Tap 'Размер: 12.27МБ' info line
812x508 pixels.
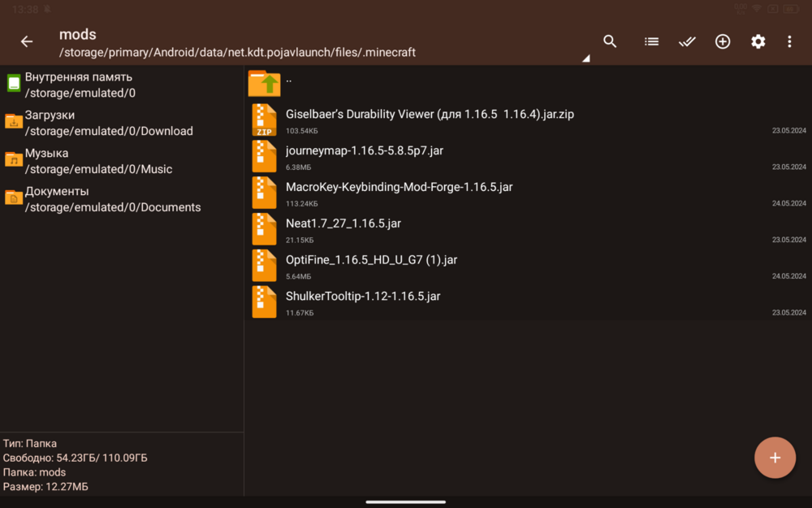tap(45, 487)
